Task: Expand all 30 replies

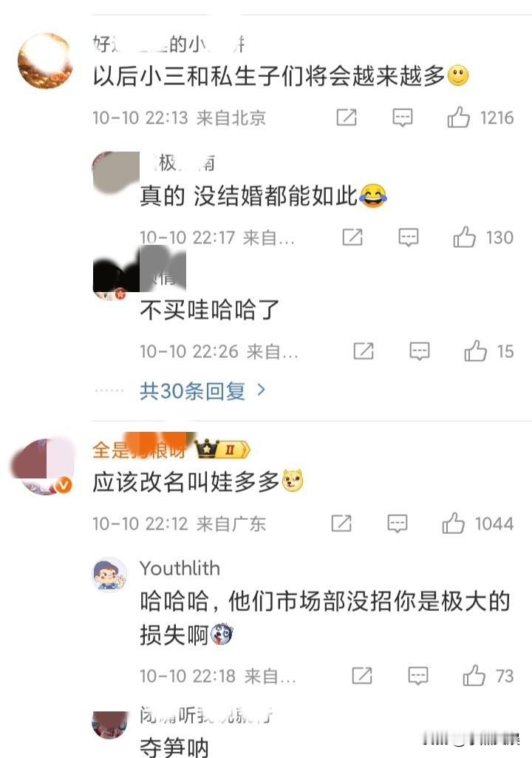Action: click(203, 390)
